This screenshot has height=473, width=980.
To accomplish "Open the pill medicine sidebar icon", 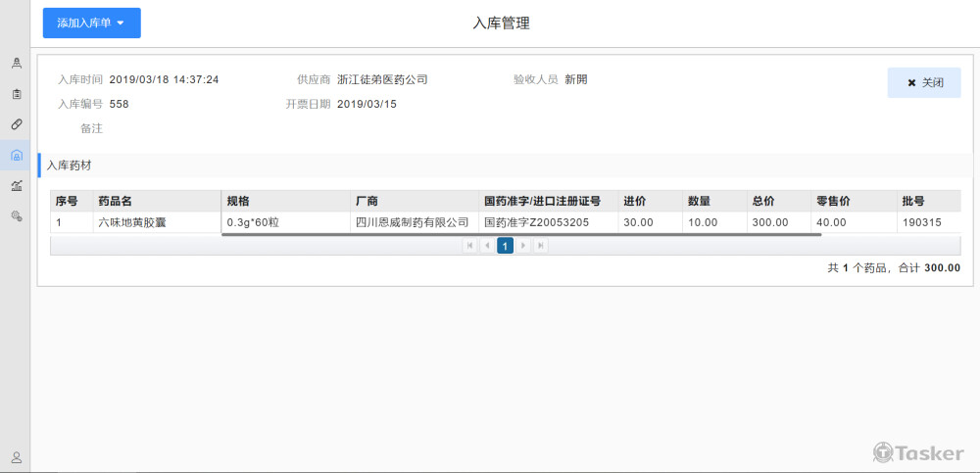I will tap(17, 124).
